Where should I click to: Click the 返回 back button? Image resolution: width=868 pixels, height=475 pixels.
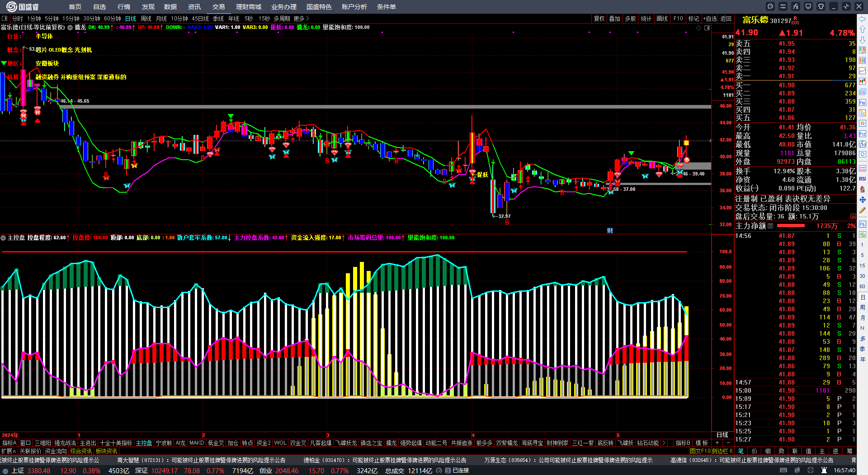click(726, 19)
